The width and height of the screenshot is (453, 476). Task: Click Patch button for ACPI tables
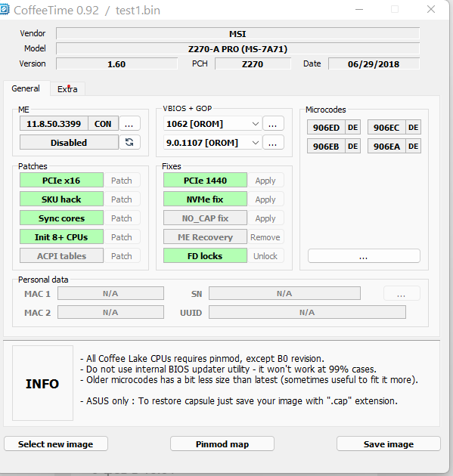coord(122,256)
